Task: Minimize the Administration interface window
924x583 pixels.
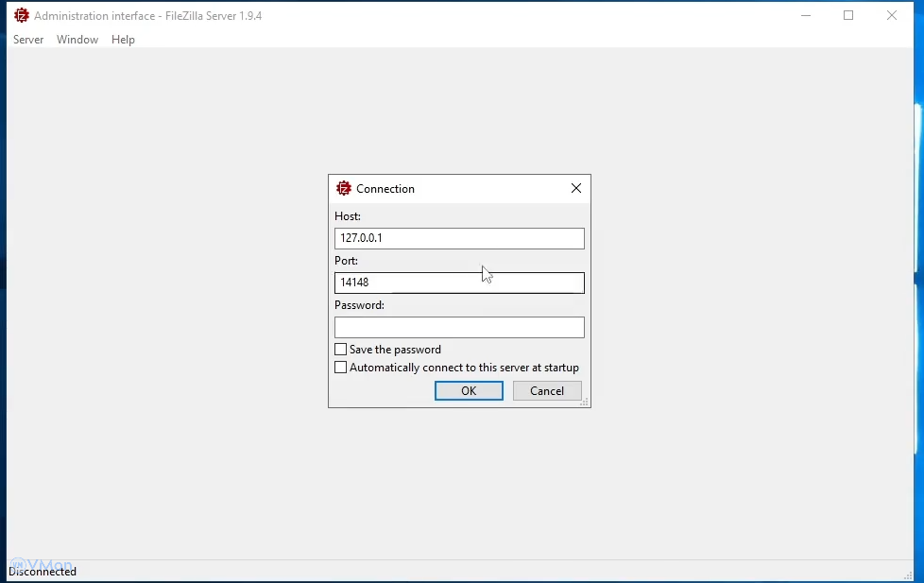Action: click(806, 15)
